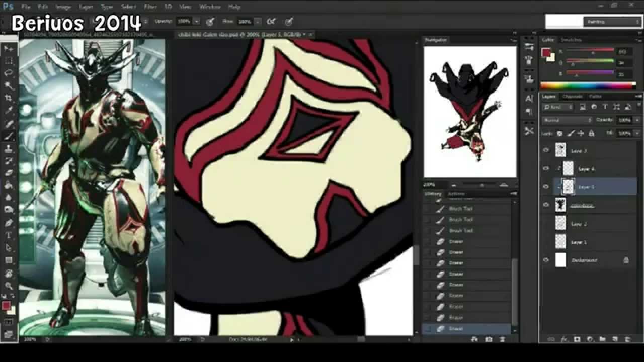Show Layer 1 via its visibility box
The image size is (644, 362).
click(546, 242)
